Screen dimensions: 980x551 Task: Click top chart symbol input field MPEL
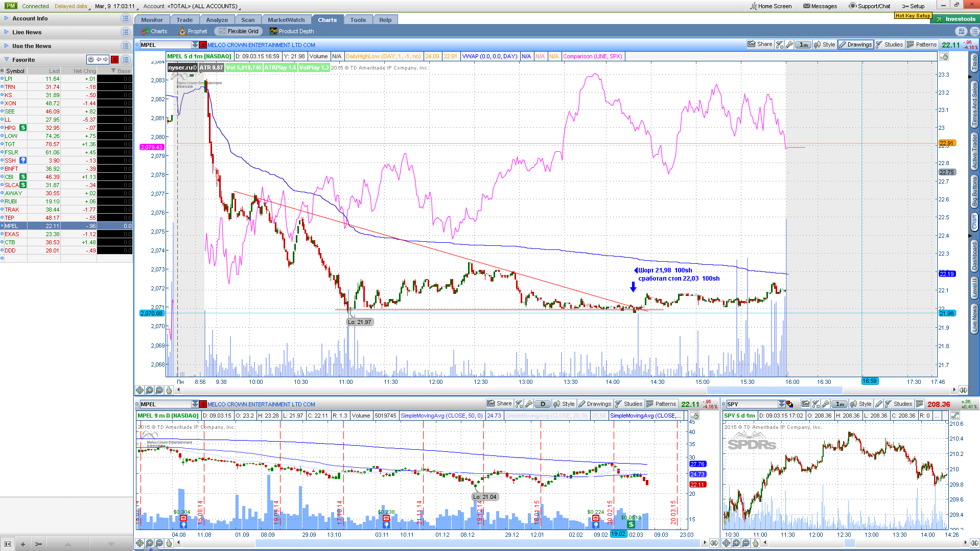[x=165, y=45]
